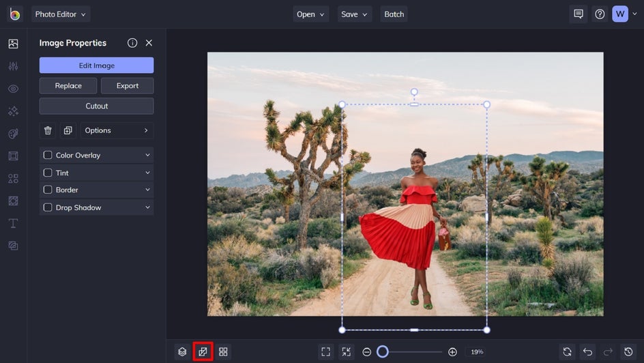644x363 pixels.
Task: Toggle the Tint checkbox
Action: [x=48, y=173]
